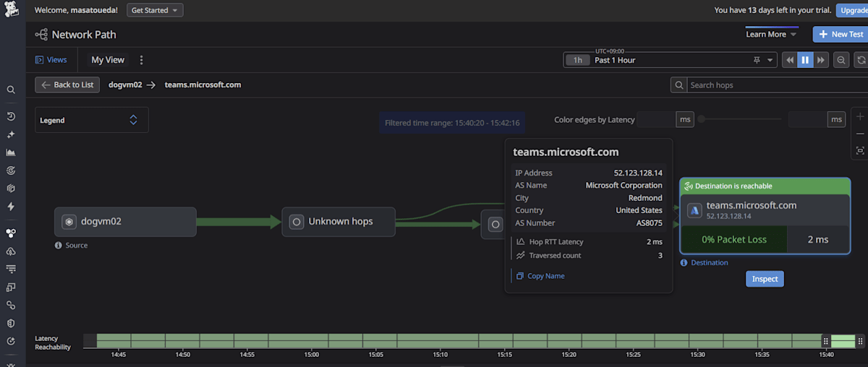The image size is (868, 367).
Task: Open the stacked lines logs icon in sidebar
Action: (x=11, y=269)
